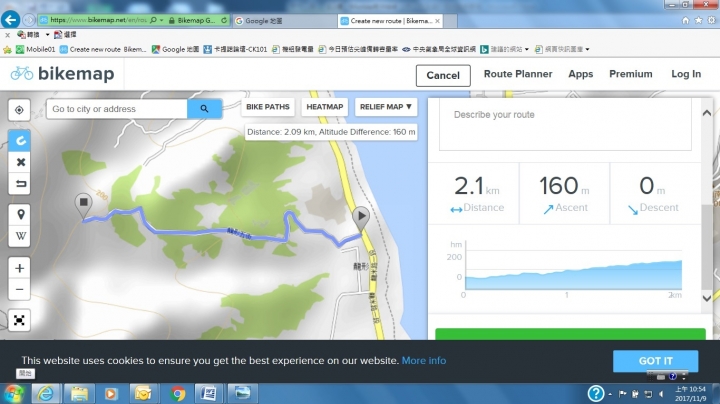720x404 pixels.
Task: Refresh the page in address bar
Action: [224, 20]
